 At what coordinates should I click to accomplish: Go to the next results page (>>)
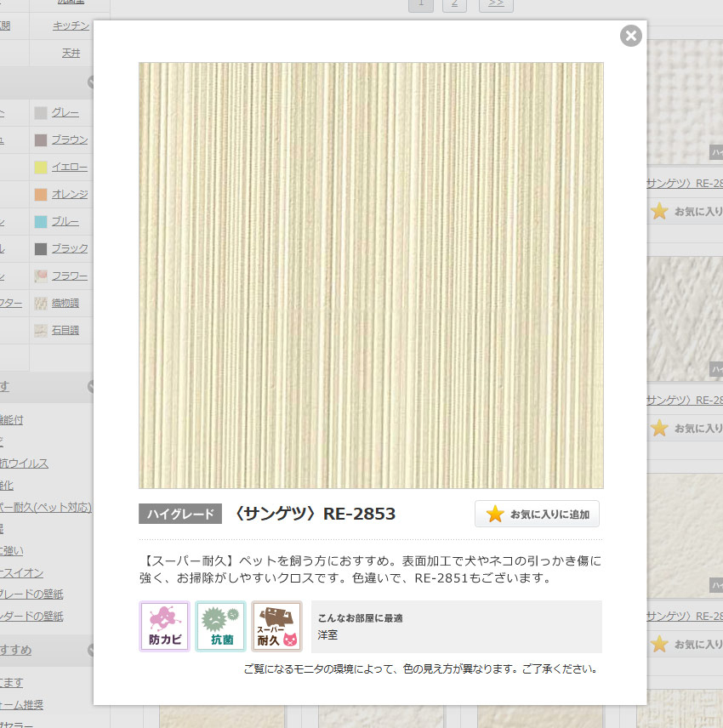coord(496,4)
